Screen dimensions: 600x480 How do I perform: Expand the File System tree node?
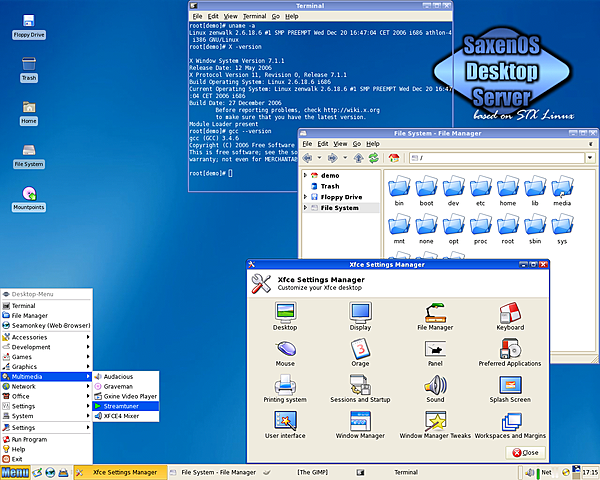pos(305,207)
